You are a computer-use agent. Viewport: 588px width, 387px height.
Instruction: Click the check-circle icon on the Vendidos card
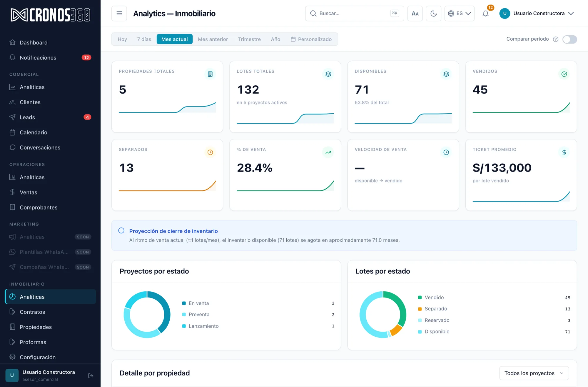[564, 74]
